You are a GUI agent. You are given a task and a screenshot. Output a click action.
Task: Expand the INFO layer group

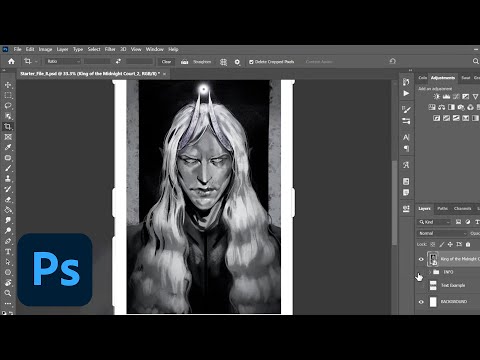click(430, 272)
